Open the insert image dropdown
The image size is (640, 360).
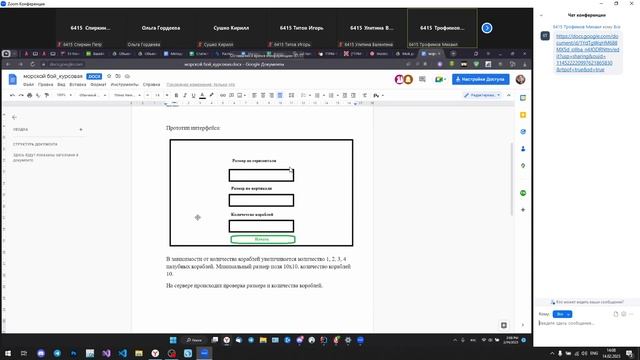tap(242, 95)
